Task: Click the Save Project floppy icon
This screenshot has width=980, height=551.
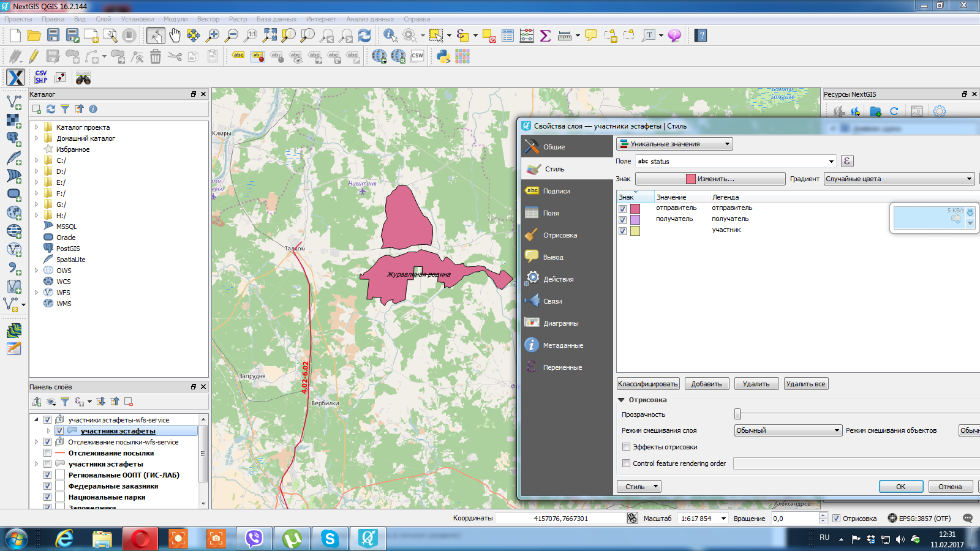Action: (53, 36)
